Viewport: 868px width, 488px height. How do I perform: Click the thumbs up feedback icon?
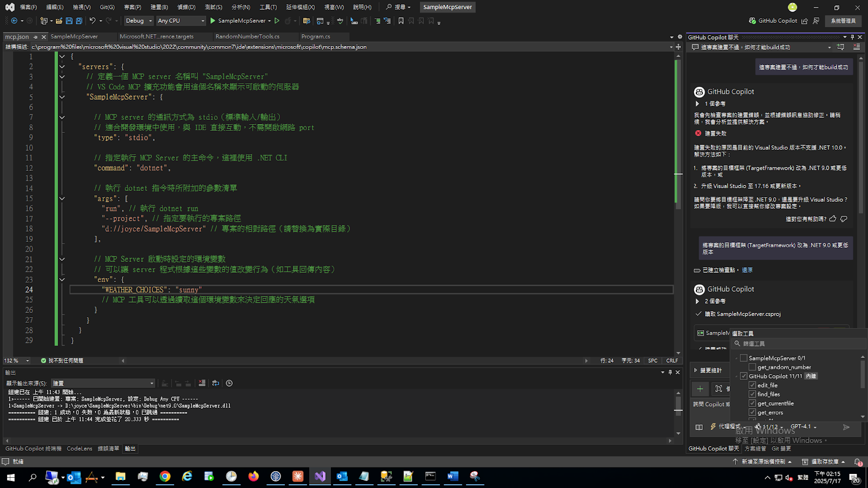pyautogui.click(x=833, y=219)
